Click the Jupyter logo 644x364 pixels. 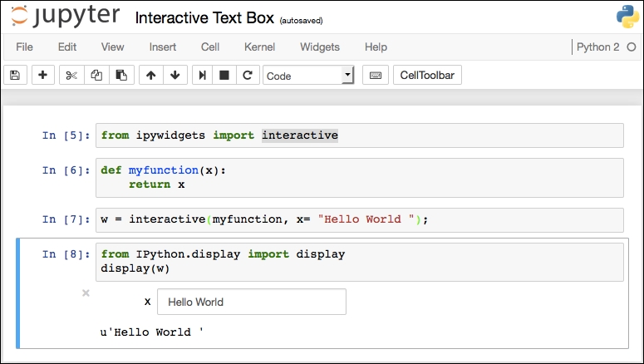(66, 17)
